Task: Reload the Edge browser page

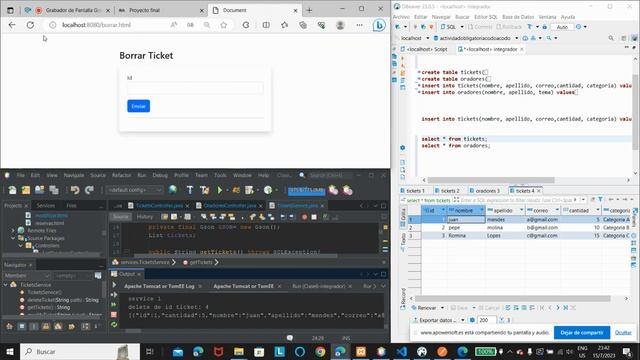Action: click(x=30, y=25)
